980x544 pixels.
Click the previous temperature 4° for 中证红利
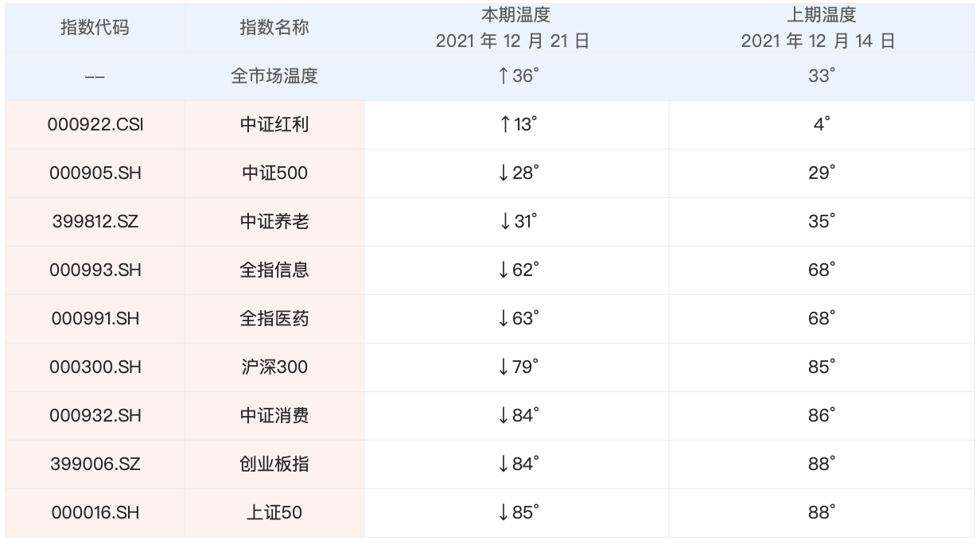click(x=822, y=125)
